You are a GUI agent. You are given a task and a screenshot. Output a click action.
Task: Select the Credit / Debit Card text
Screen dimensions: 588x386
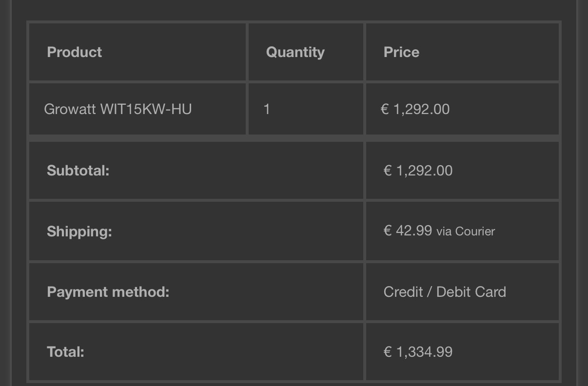pyautogui.click(x=445, y=291)
